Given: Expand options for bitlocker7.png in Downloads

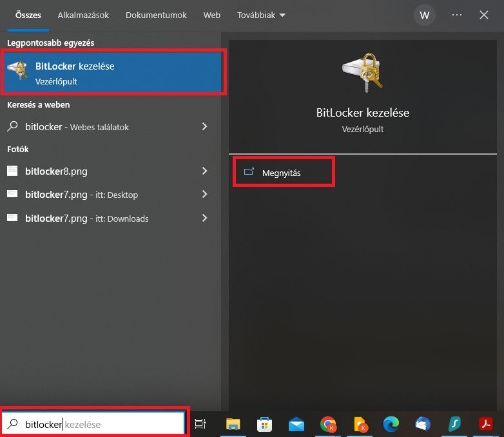Looking at the screenshot, I should 204,218.
